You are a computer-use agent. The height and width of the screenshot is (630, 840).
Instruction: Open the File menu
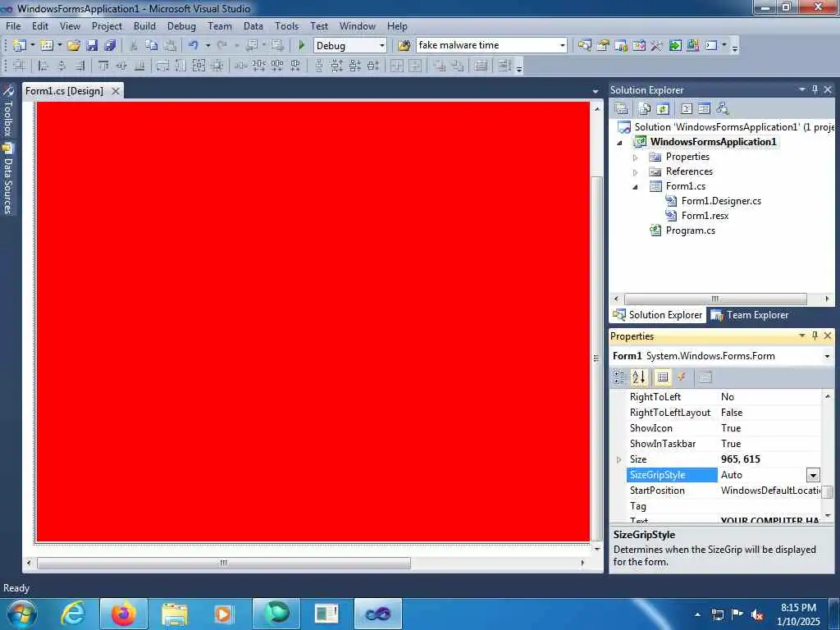pos(13,25)
